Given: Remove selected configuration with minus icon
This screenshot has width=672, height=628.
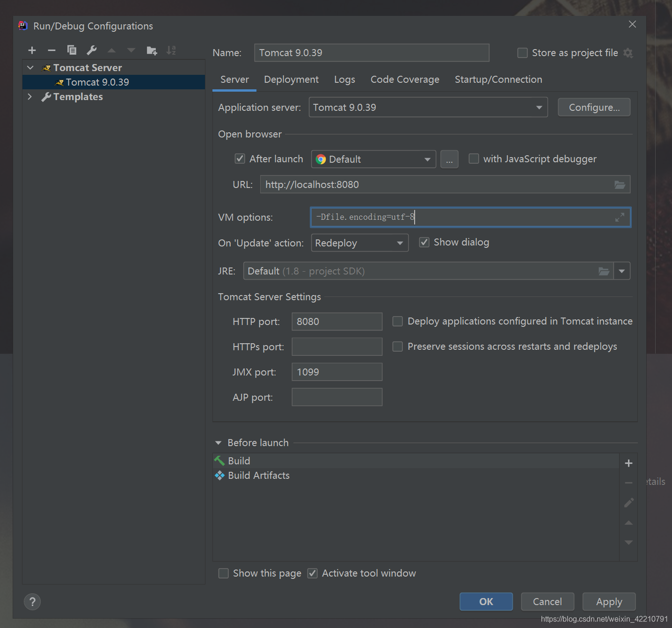Looking at the screenshot, I should tap(51, 50).
